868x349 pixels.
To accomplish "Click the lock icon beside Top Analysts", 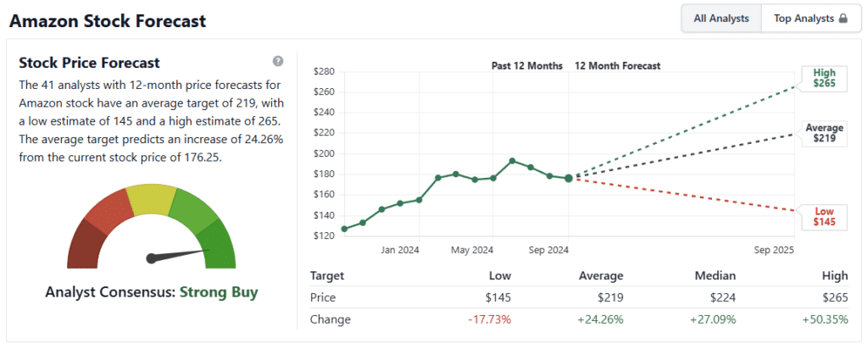I will click(843, 18).
